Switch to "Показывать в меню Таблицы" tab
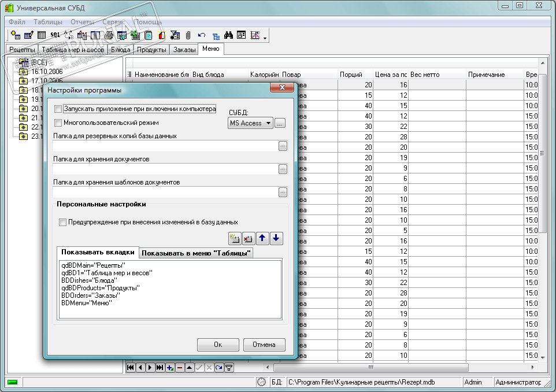Image resolution: width=556 pixels, height=392 pixels. 197,253
